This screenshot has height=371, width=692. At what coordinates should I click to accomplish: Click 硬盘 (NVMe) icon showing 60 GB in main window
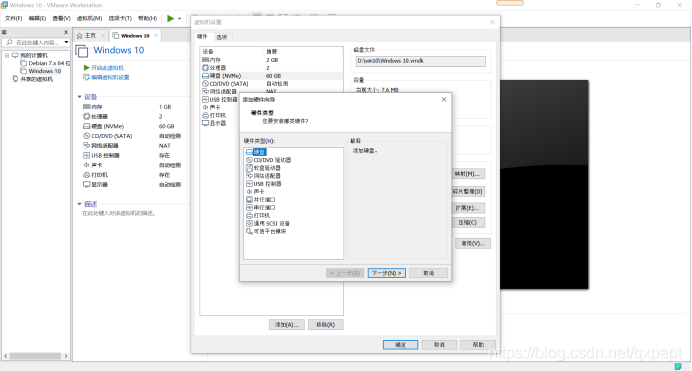(86, 126)
